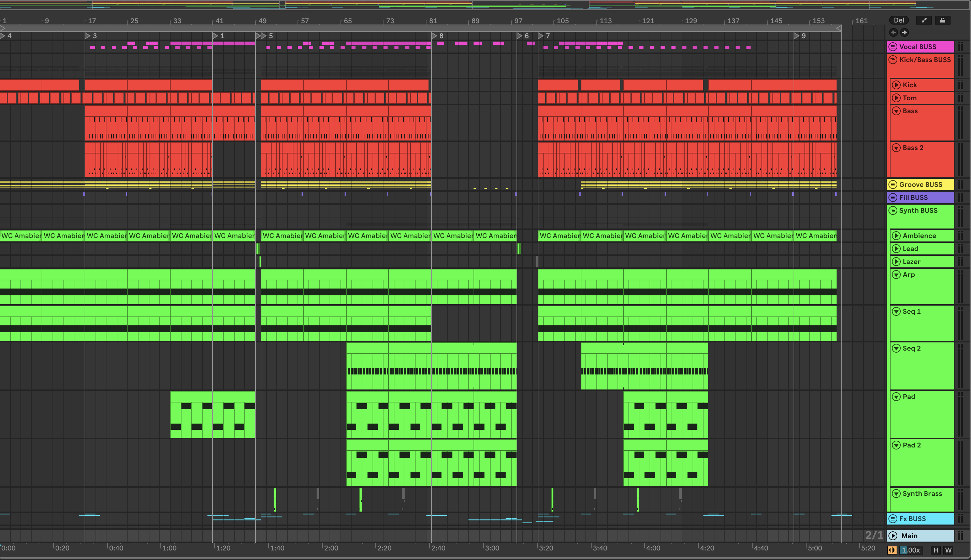Click the automation mode icon button
Viewport: 971px width, 560px height.
[924, 20]
